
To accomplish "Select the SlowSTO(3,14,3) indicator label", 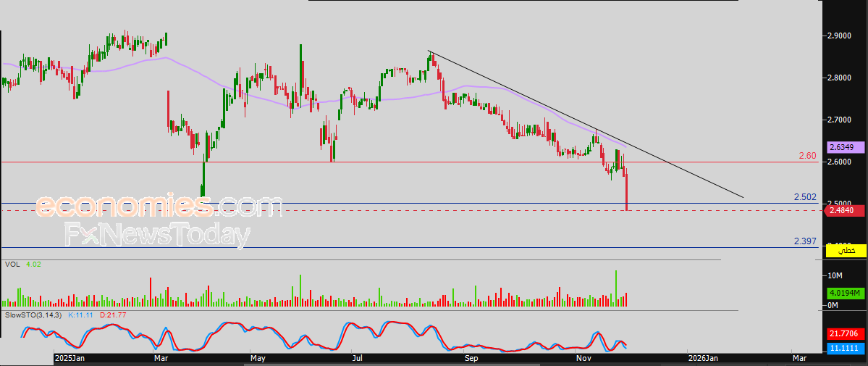I will pos(32,315).
